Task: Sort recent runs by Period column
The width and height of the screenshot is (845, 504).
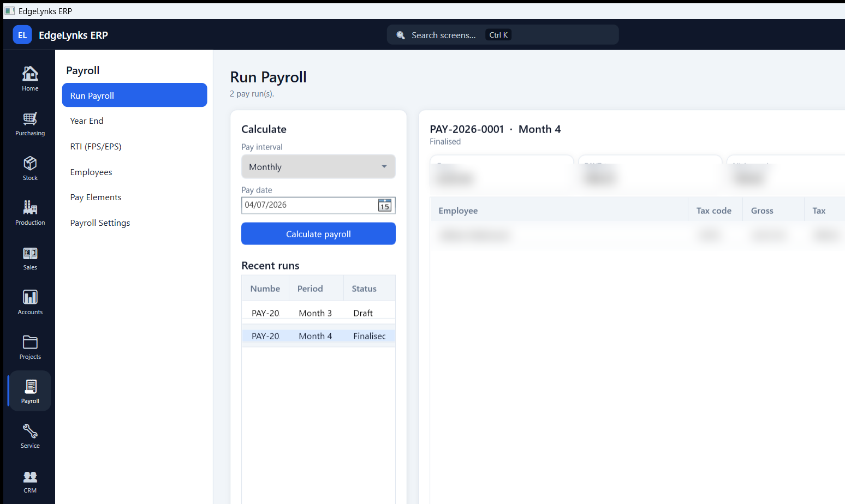Action: [316, 289]
